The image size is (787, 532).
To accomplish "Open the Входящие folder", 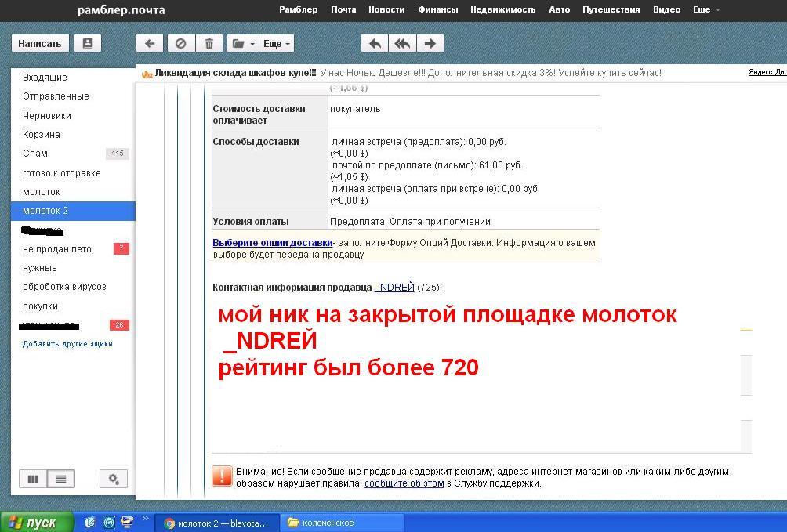I will tap(45, 78).
